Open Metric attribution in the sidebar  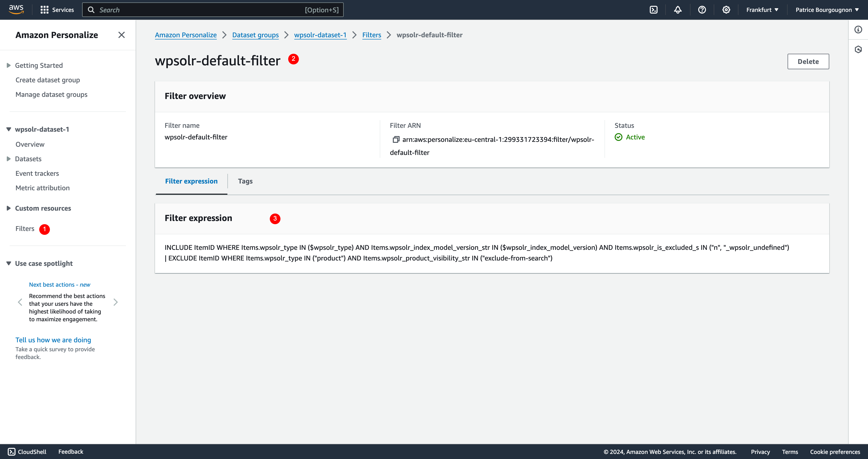42,188
